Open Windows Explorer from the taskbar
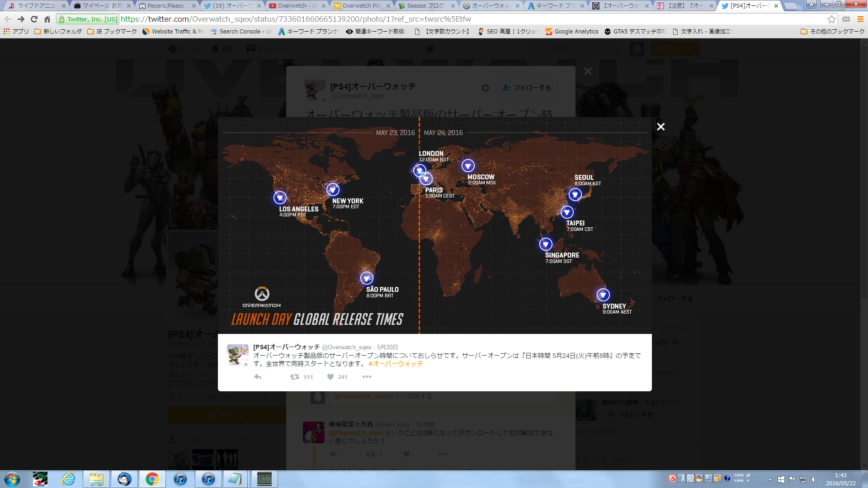This screenshot has height=488, width=868. [x=96, y=479]
